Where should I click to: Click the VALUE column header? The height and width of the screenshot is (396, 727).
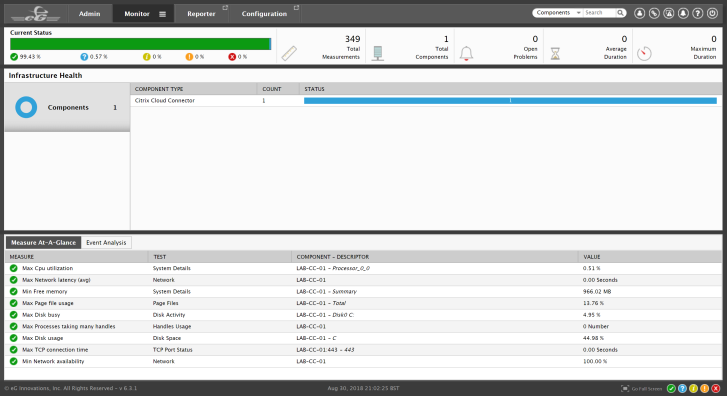pos(592,257)
